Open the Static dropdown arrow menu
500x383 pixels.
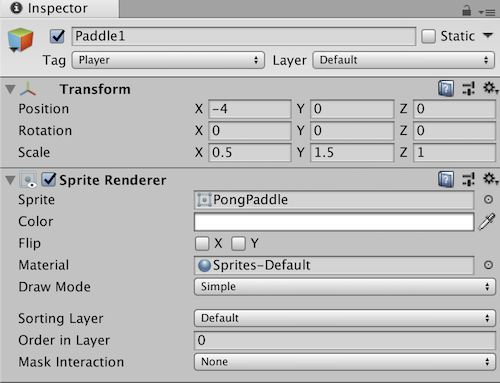(x=488, y=35)
